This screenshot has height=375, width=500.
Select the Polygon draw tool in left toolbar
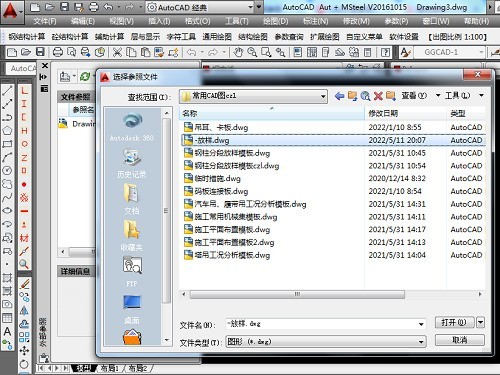(x=7, y=131)
